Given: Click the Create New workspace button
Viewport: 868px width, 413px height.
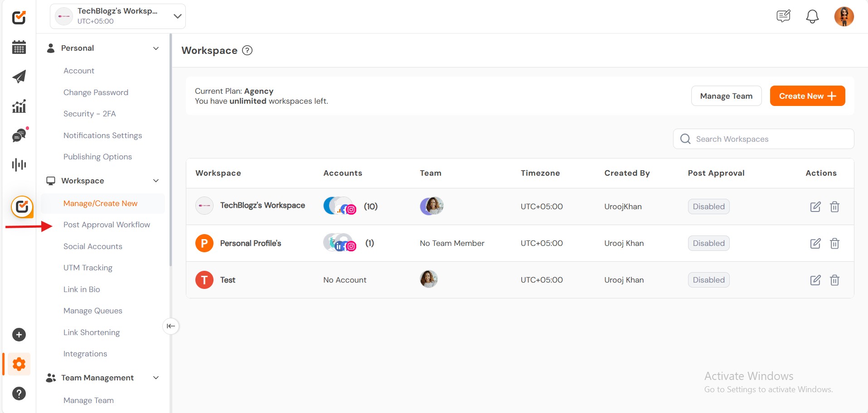Looking at the screenshot, I should coord(807,96).
